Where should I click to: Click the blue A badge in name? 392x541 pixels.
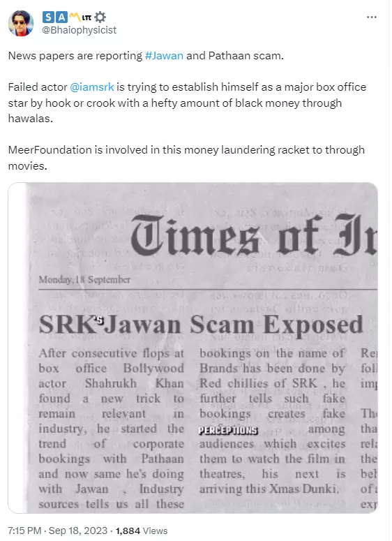[x=61, y=17]
